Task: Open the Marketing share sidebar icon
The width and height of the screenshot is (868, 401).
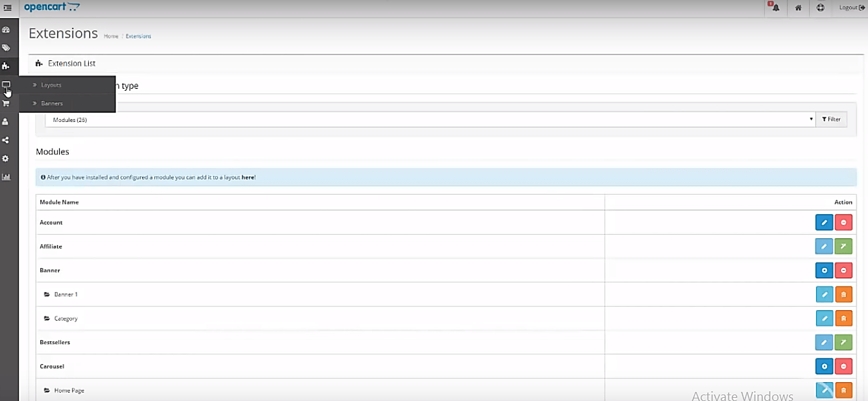Action: [6, 140]
